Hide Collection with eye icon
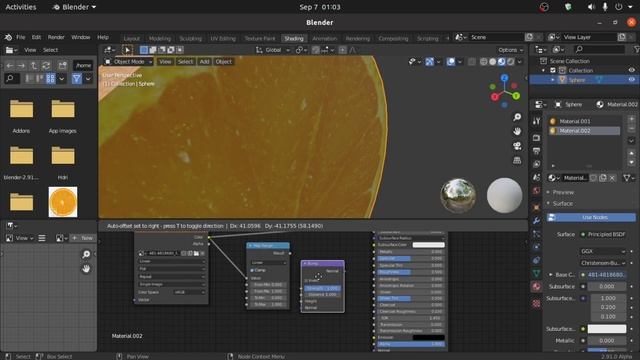Viewport: 640px width, 360px height. 631,70
